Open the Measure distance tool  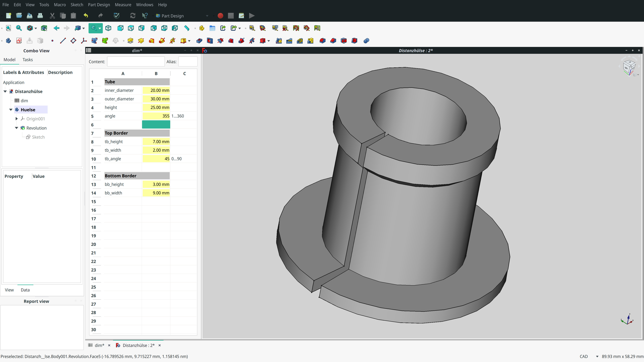click(186, 28)
